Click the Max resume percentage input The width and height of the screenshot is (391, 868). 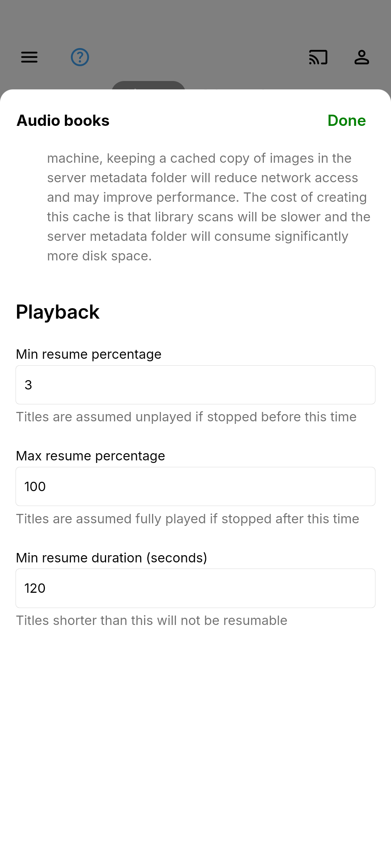coord(195,486)
